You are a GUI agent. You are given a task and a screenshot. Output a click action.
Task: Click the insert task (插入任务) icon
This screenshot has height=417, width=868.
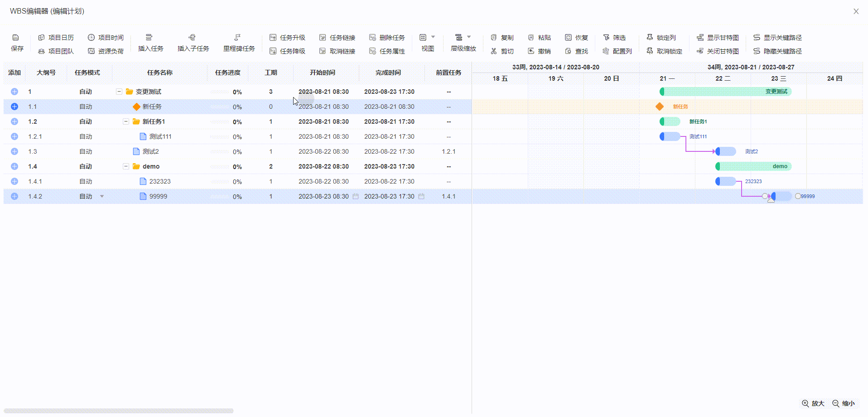pos(149,38)
